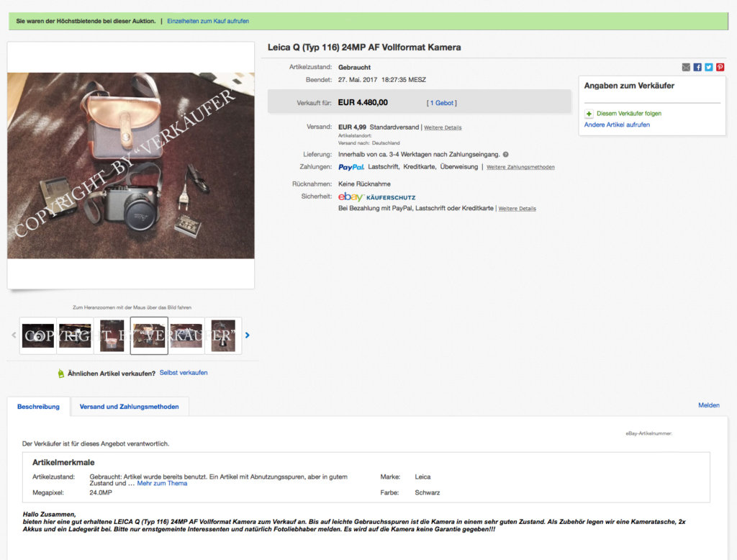
Task: Share listing on Facebook icon
Action: 697,67
